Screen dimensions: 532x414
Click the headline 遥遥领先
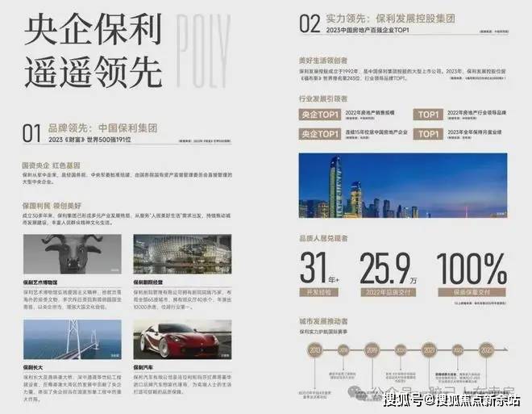93,72
